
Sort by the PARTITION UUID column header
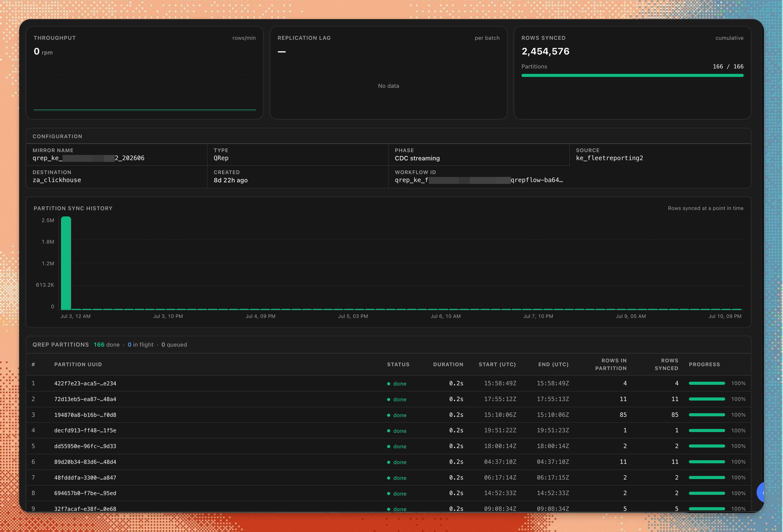[x=78, y=364]
